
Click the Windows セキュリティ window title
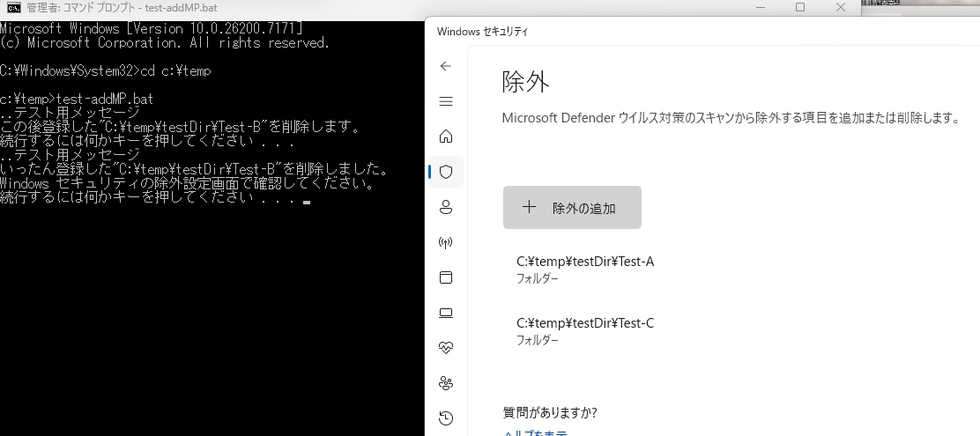point(482,31)
